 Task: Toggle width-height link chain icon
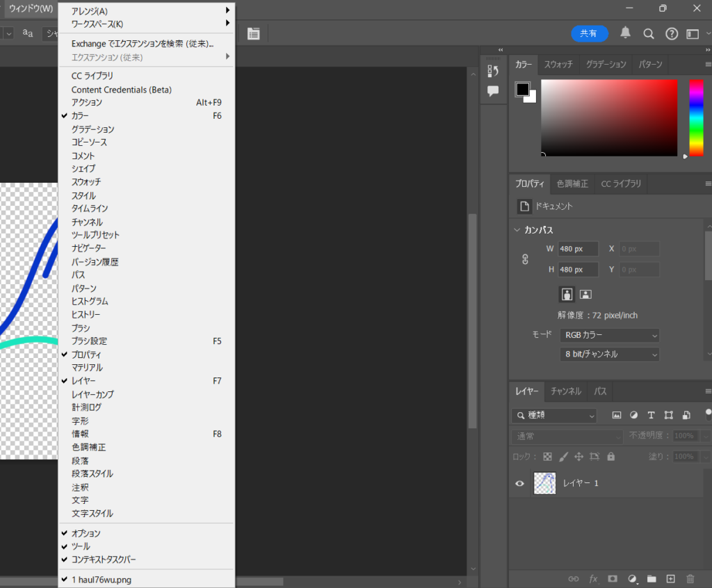[x=526, y=259]
